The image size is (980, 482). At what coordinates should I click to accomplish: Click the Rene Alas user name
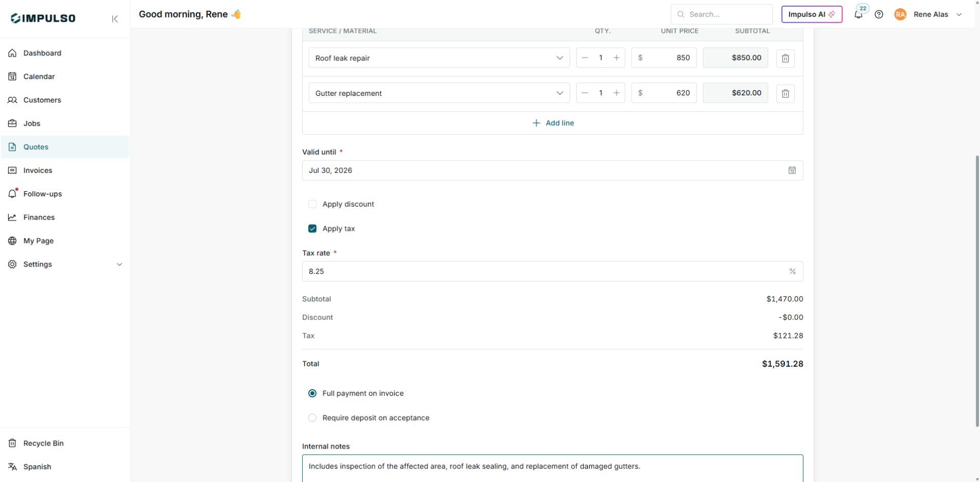point(931,14)
